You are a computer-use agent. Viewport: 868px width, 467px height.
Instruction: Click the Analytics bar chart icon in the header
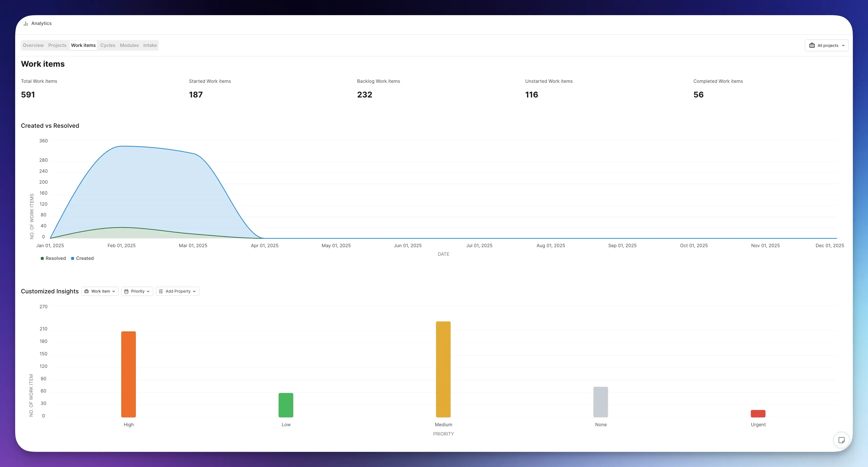click(26, 23)
